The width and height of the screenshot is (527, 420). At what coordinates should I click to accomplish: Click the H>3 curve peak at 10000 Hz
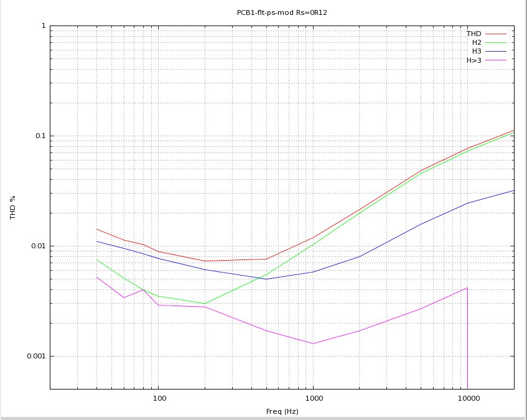(467, 288)
